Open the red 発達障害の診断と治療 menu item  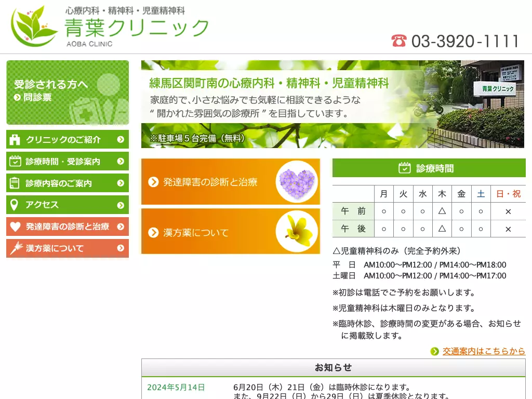coord(68,227)
